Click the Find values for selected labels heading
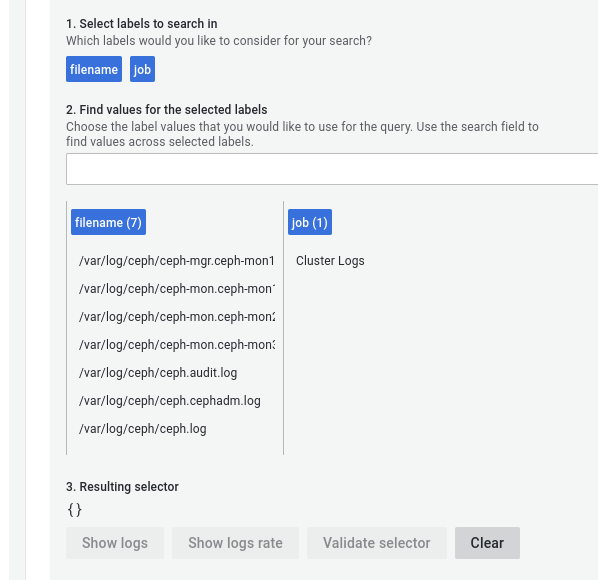The height and width of the screenshot is (580, 598). click(167, 110)
